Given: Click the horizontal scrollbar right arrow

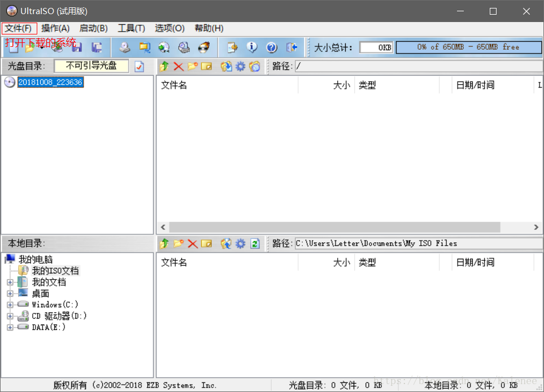Looking at the screenshot, I should tap(536, 227).
